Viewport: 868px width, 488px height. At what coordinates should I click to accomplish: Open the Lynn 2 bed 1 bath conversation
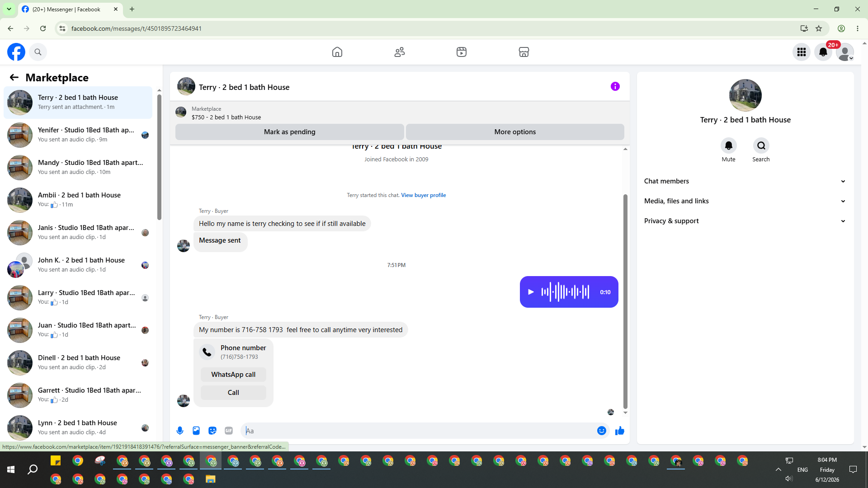(x=78, y=427)
